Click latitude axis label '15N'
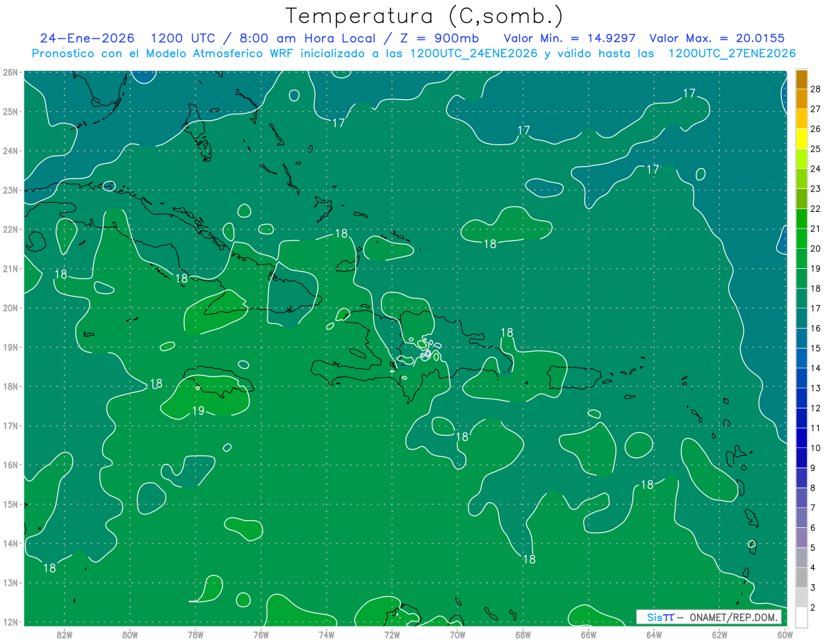Viewport: 834px width, 644px height. pyautogui.click(x=10, y=504)
